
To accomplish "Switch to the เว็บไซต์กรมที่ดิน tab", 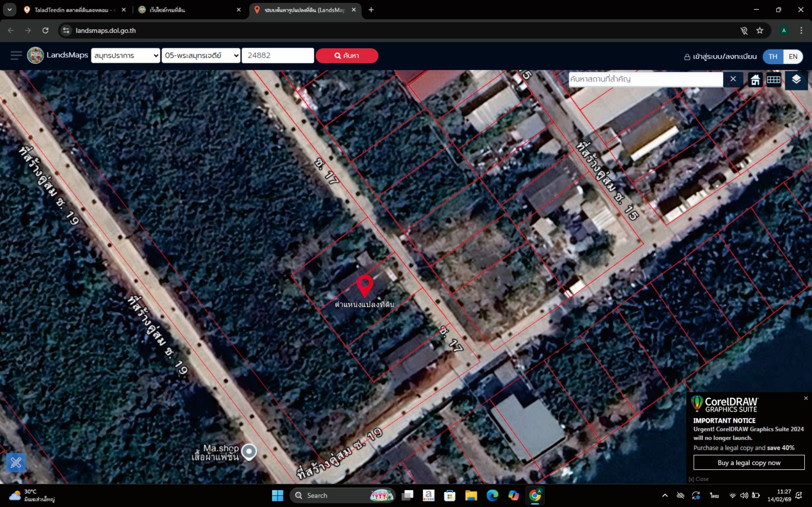I will pyautogui.click(x=189, y=10).
